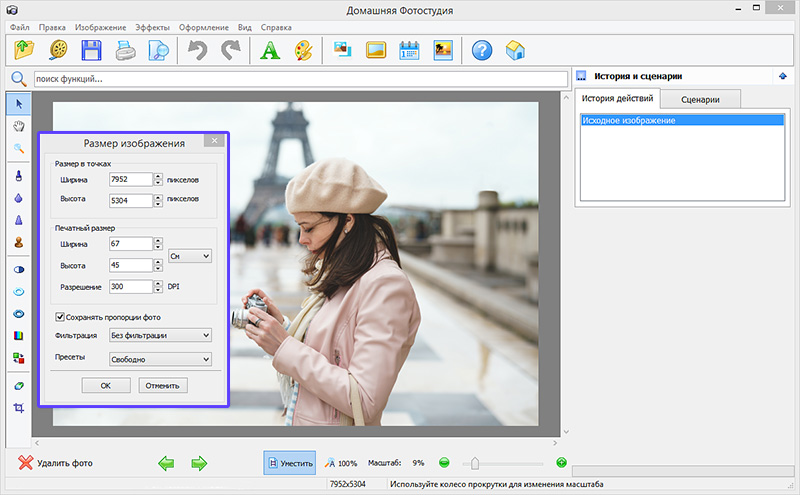The height and width of the screenshot is (495, 800).
Task: Open the Оформление menu
Action: [204, 28]
